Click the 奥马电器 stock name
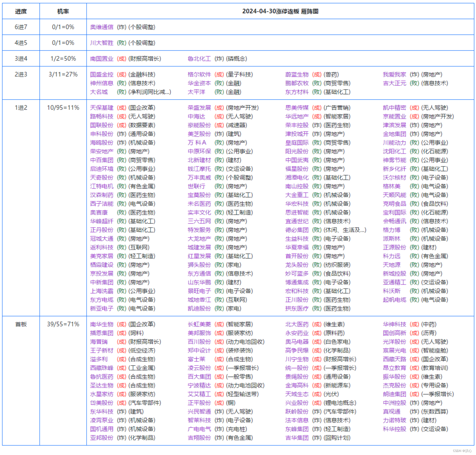This screenshot has width=476, height=455. [x=297, y=342]
